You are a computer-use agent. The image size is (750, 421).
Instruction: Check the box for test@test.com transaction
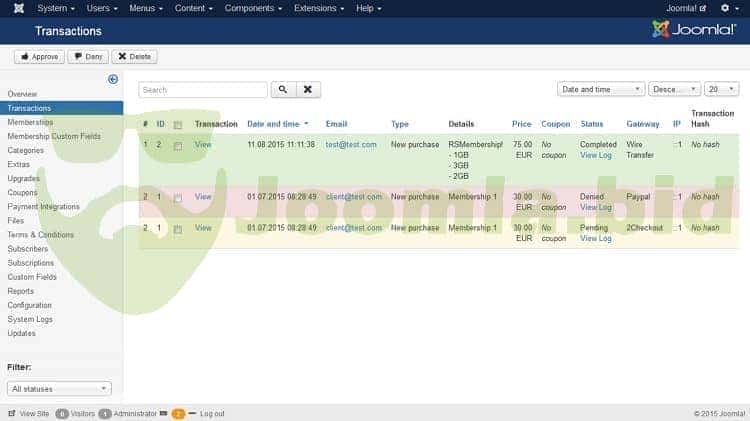point(178,146)
